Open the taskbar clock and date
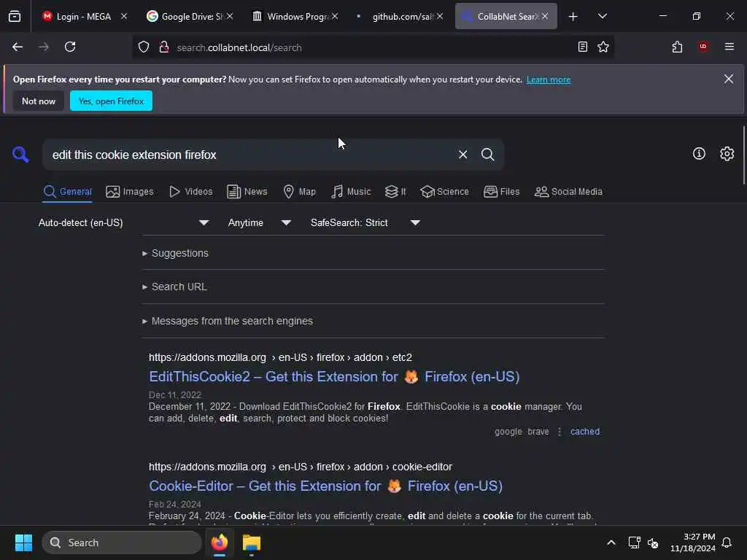 [x=693, y=542]
